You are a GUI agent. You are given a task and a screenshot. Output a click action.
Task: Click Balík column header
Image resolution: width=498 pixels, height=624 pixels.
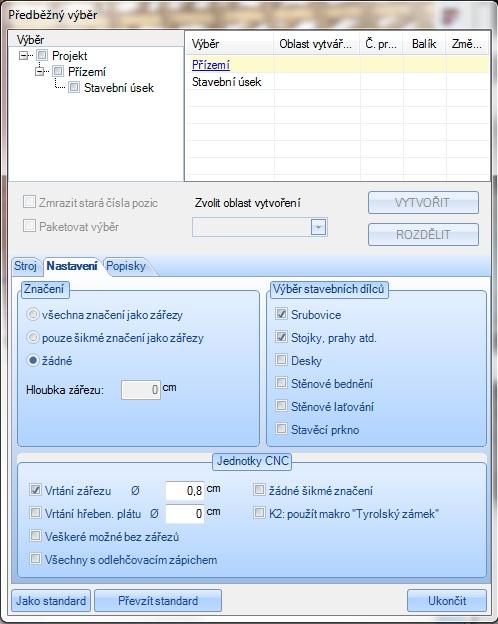424,44
